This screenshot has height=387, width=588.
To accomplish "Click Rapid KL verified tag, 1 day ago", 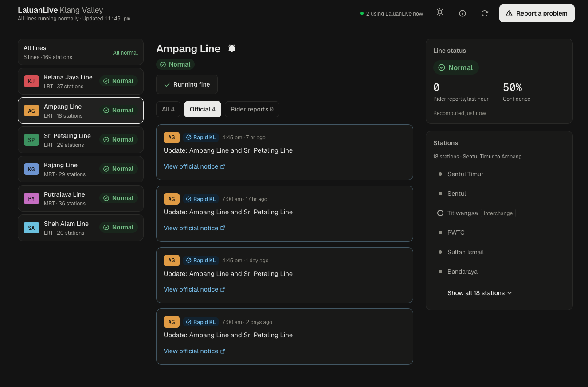I will pos(200,261).
